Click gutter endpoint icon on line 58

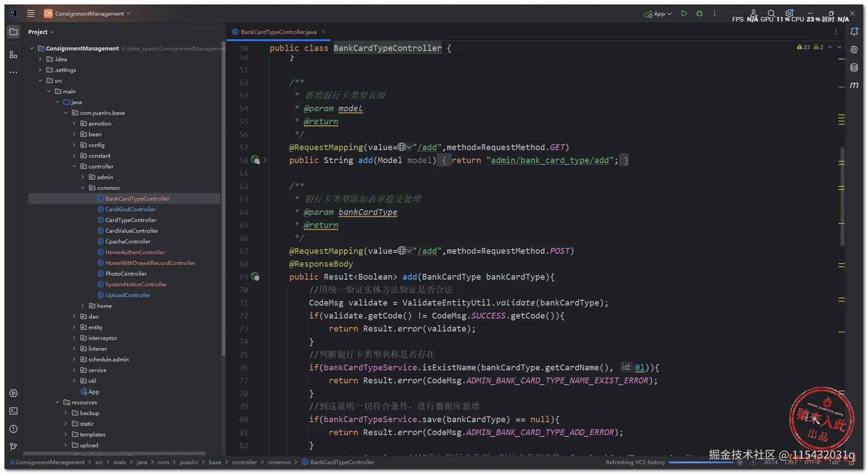pyautogui.click(x=255, y=160)
